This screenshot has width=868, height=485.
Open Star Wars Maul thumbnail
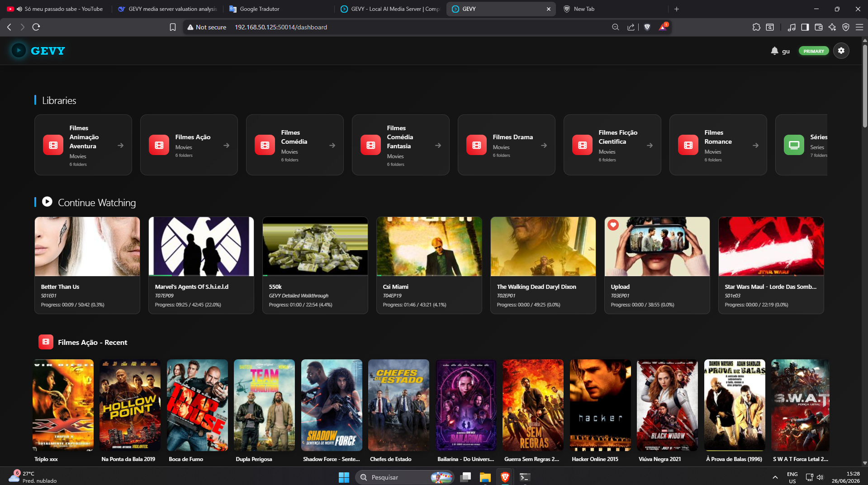pos(771,246)
